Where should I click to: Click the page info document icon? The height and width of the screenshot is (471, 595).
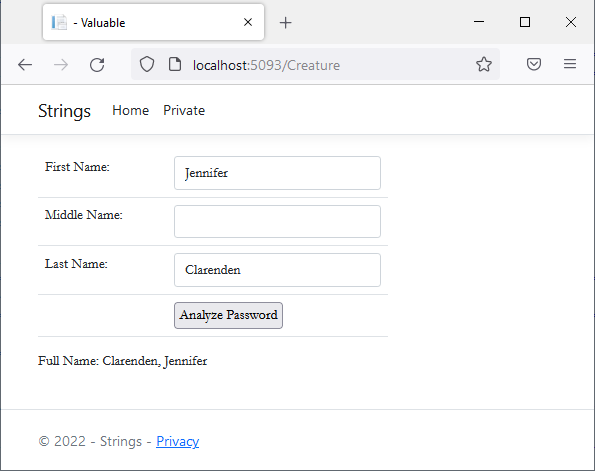click(175, 65)
